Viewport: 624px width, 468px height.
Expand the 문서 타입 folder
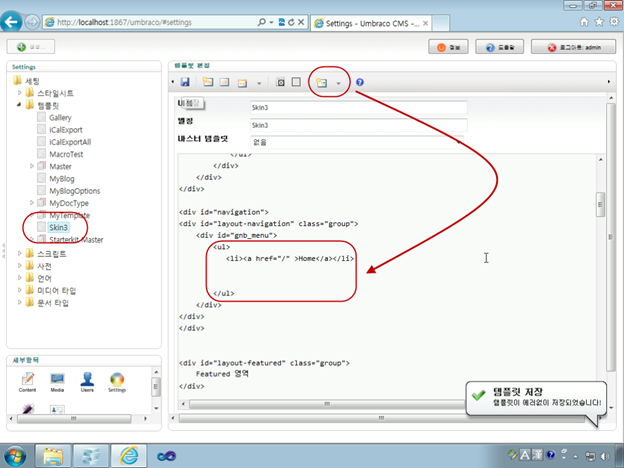pos(20,302)
